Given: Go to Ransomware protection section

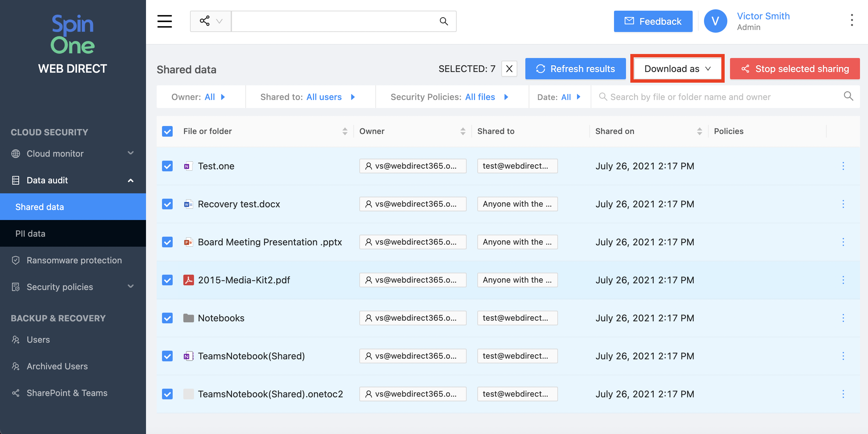Looking at the screenshot, I should click(x=74, y=260).
